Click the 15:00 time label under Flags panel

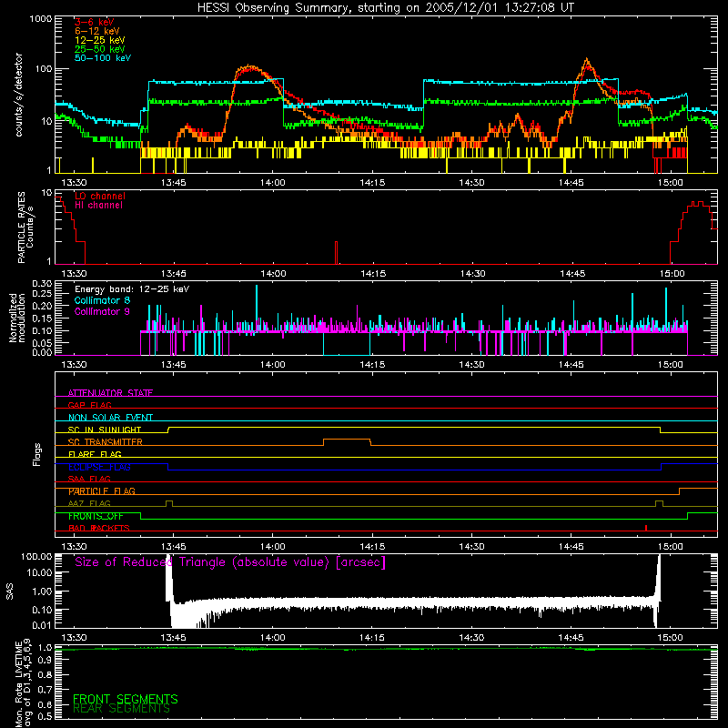(x=671, y=547)
